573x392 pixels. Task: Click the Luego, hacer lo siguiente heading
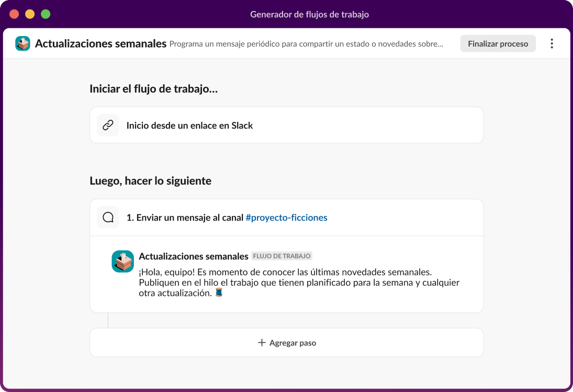[150, 181]
